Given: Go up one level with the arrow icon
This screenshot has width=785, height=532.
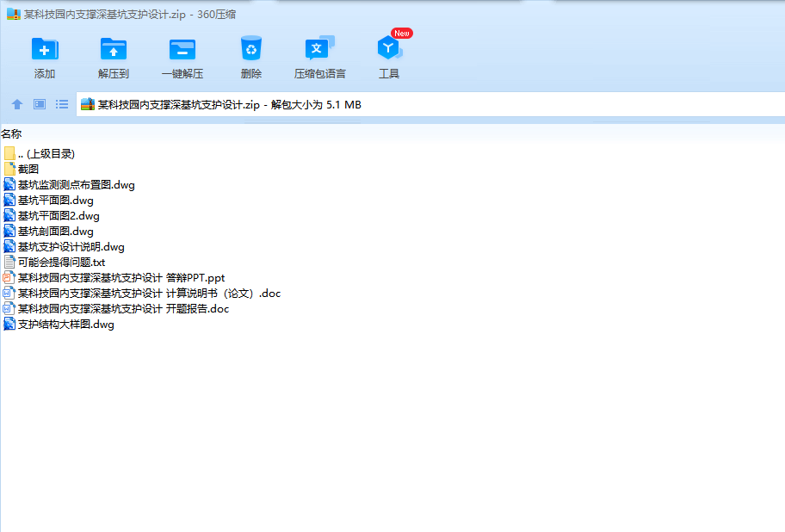Looking at the screenshot, I should [x=17, y=104].
